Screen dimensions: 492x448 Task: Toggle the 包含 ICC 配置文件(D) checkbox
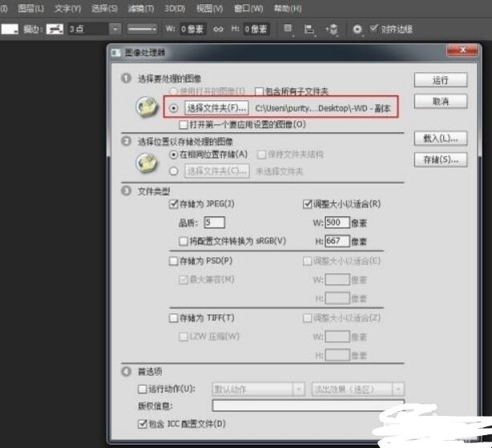tap(144, 423)
